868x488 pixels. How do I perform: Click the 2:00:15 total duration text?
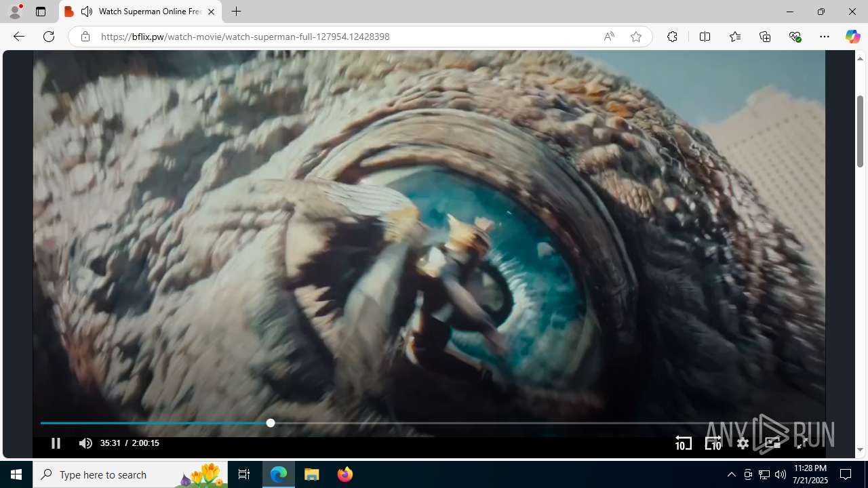pos(145,443)
